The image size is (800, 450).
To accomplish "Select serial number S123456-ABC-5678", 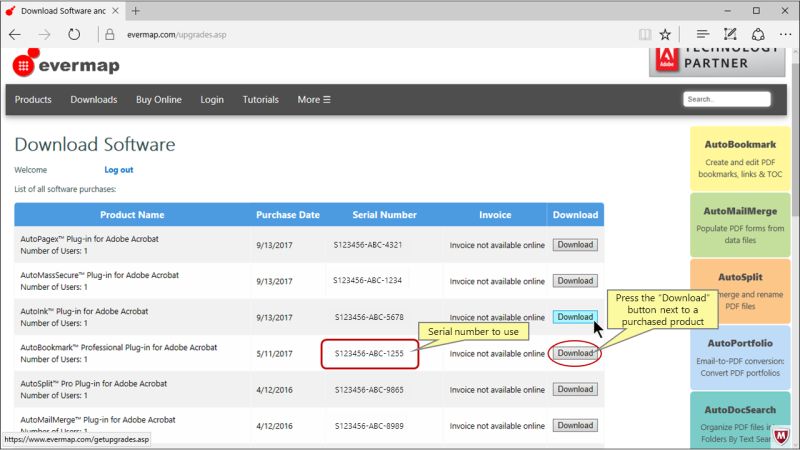I will [369, 317].
